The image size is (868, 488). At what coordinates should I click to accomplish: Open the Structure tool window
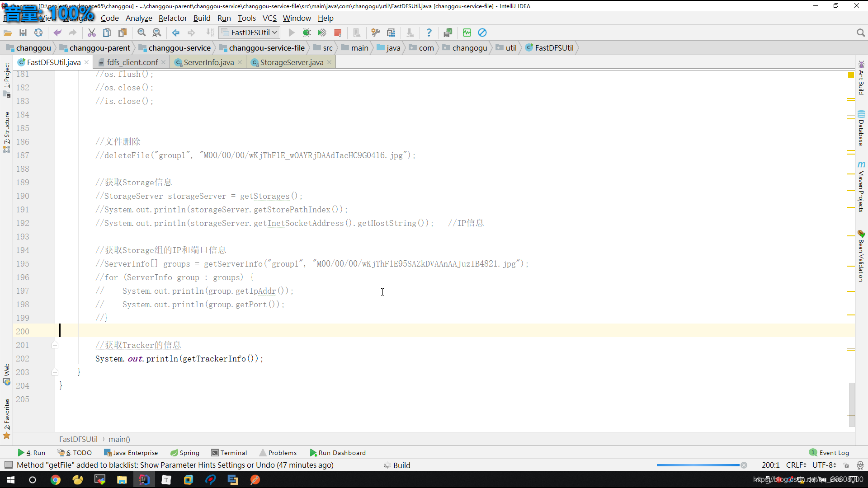[x=7, y=132]
